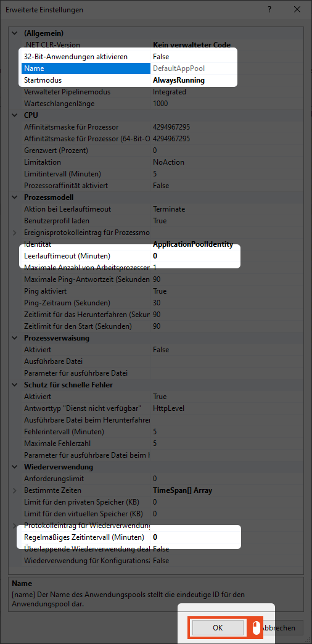Screen dimensions: 312x644
Task: Collapse Schutz für schnelle Fehler section
Action: (x=15, y=385)
